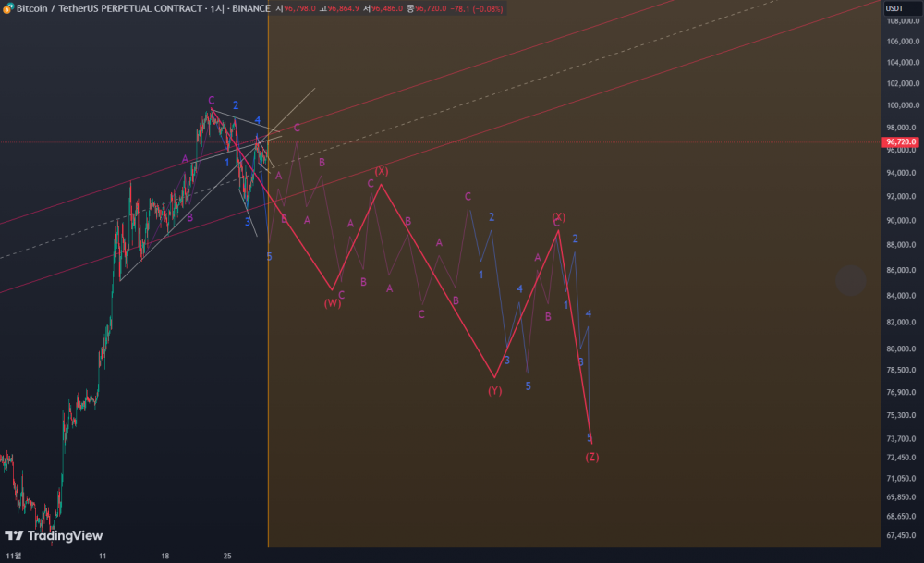Select the (Z) wave label
The width and height of the screenshot is (924, 563).
pos(592,457)
